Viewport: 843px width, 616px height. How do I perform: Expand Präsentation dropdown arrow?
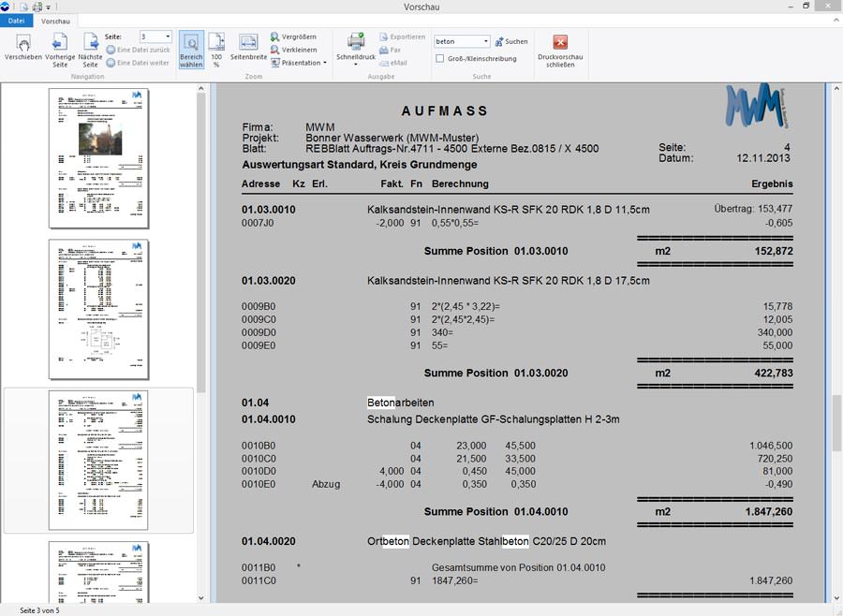pyautogui.click(x=325, y=63)
